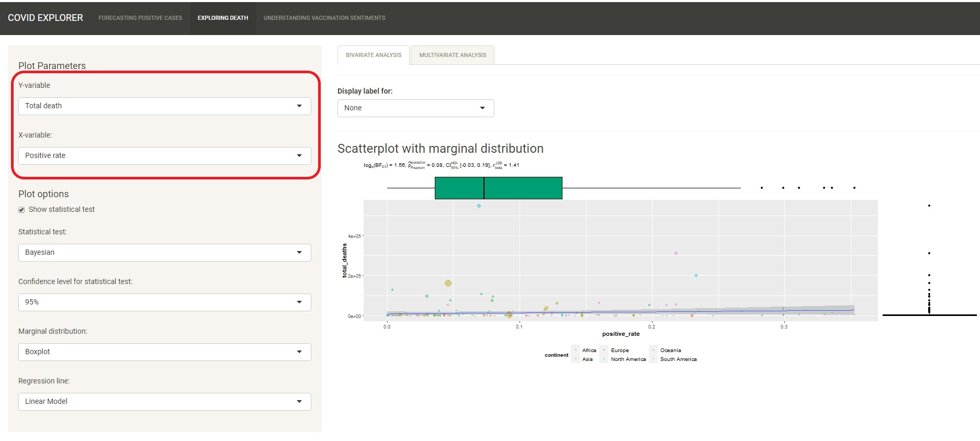Viewport: 980px width, 441px height.
Task: Click the Oceania legend entry marker
Action: coord(654,350)
